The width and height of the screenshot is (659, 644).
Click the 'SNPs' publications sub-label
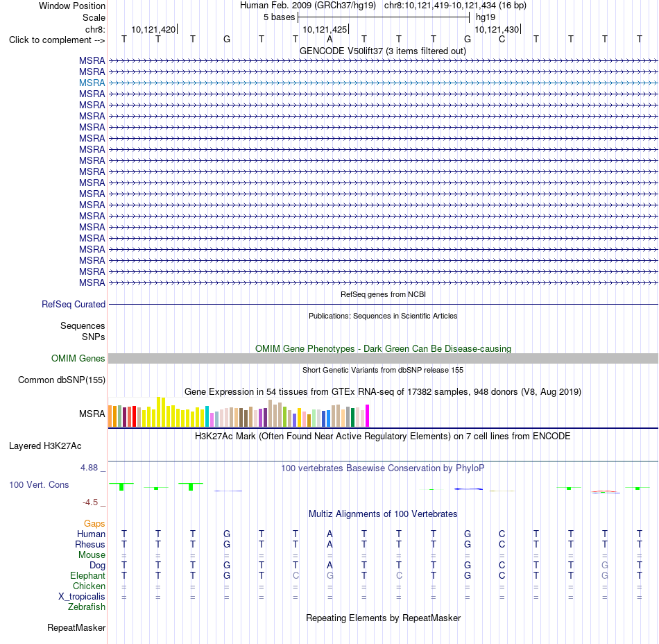tap(94, 337)
